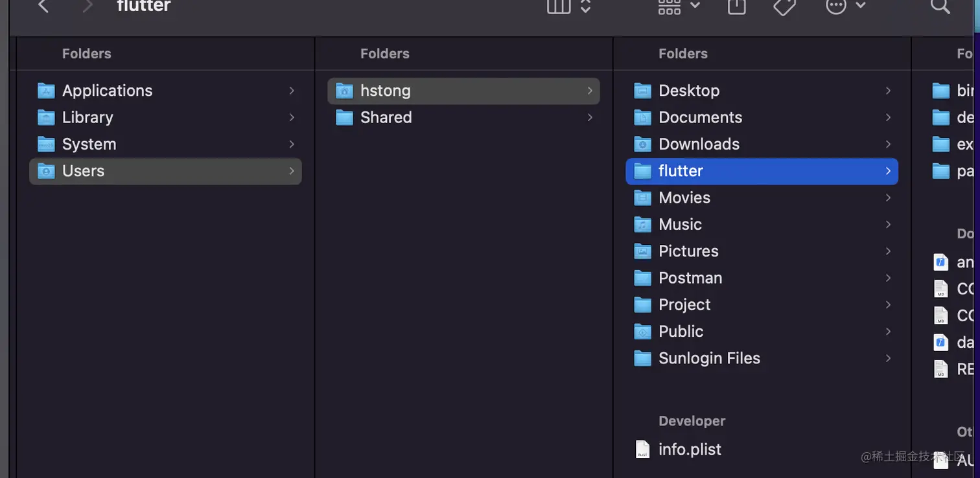Click the Search magnifier icon
Viewport: 980px width, 478px height.
(939, 6)
